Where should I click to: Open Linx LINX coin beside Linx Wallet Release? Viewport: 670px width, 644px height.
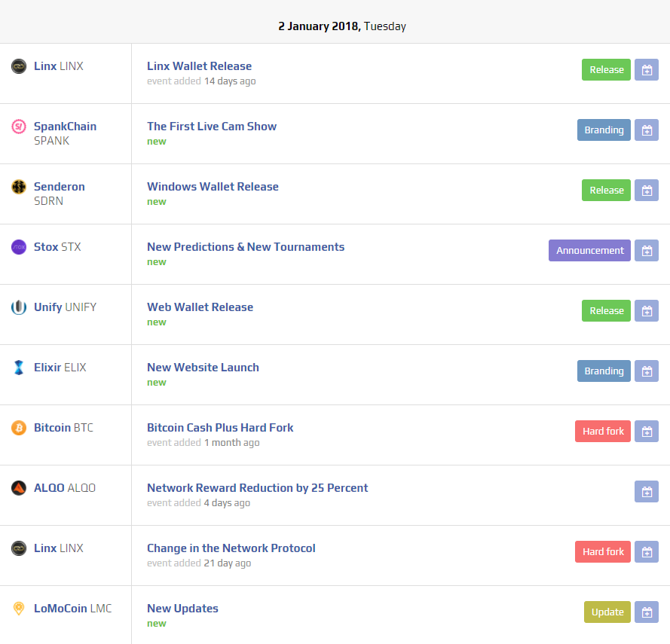point(59,66)
